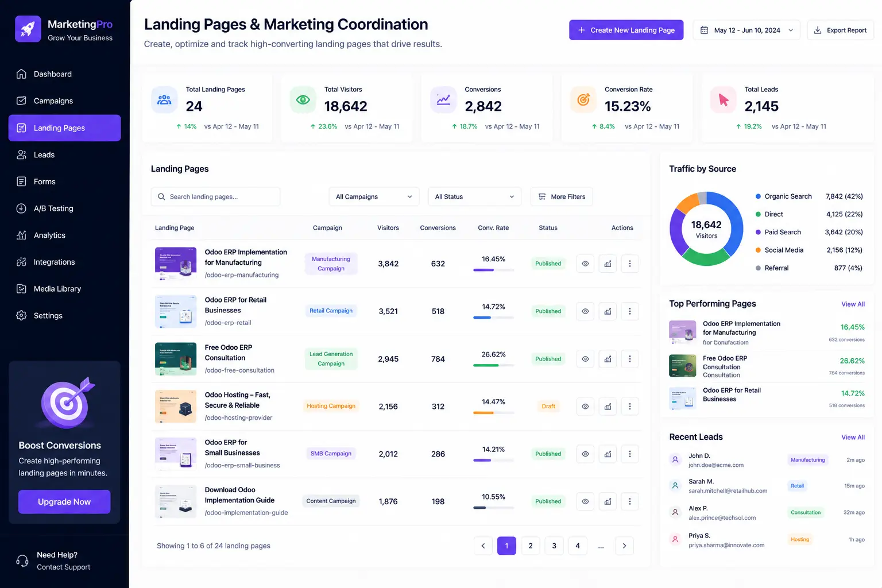Open more actions for Odoo Hosting row
Viewport: 882px width, 588px height.
click(630, 407)
